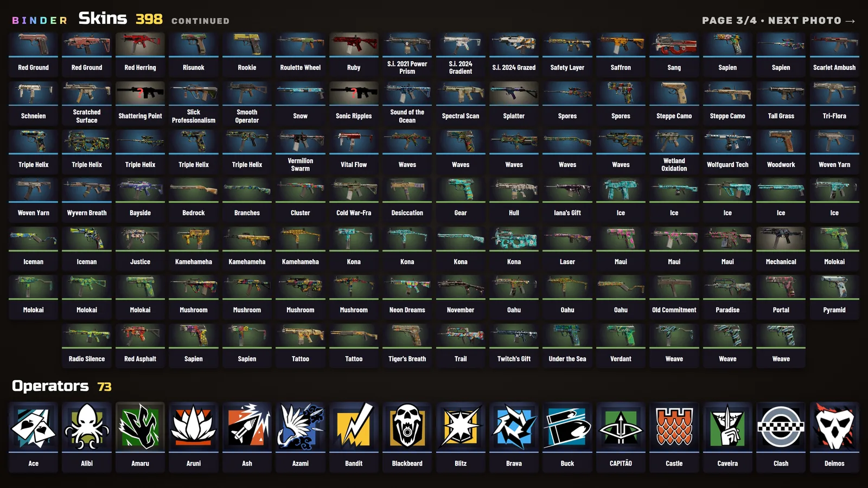Image resolution: width=868 pixels, height=488 pixels.
Task: Click the BINDER logo text
Action: click(x=40, y=21)
